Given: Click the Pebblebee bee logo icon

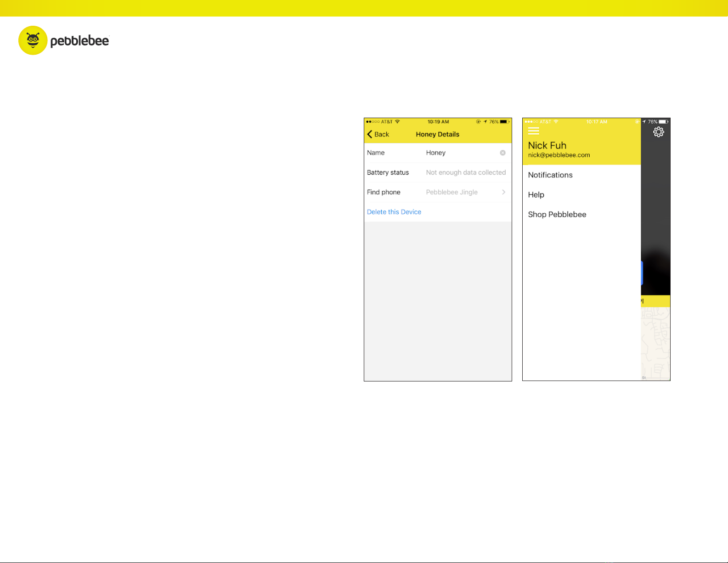Looking at the screenshot, I should (33, 40).
